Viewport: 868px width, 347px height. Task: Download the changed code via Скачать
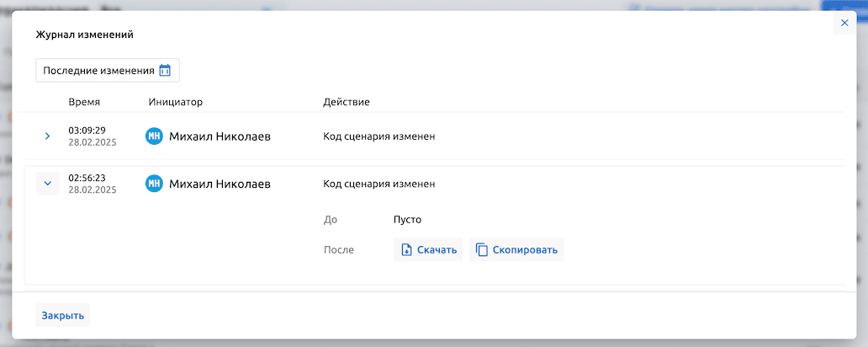point(428,250)
